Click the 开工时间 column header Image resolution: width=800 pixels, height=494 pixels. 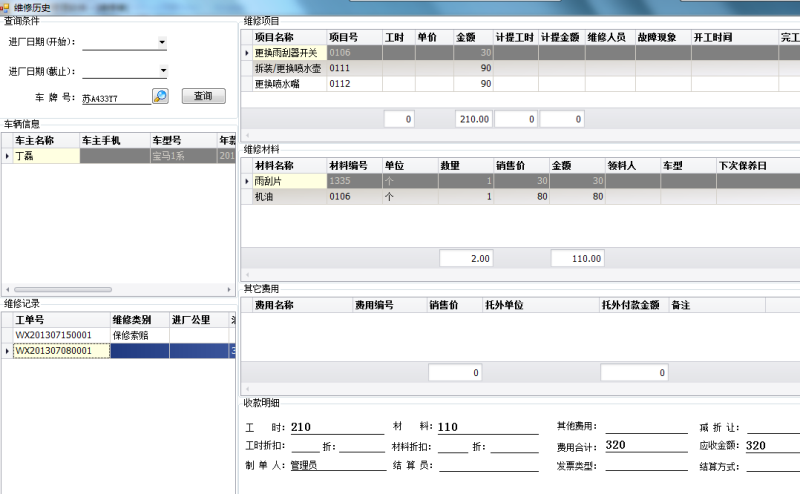(x=735, y=37)
